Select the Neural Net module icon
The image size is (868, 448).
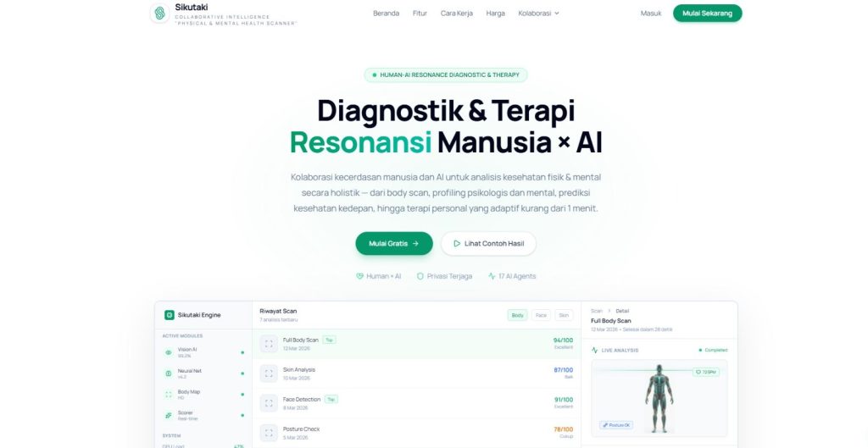[x=169, y=373]
